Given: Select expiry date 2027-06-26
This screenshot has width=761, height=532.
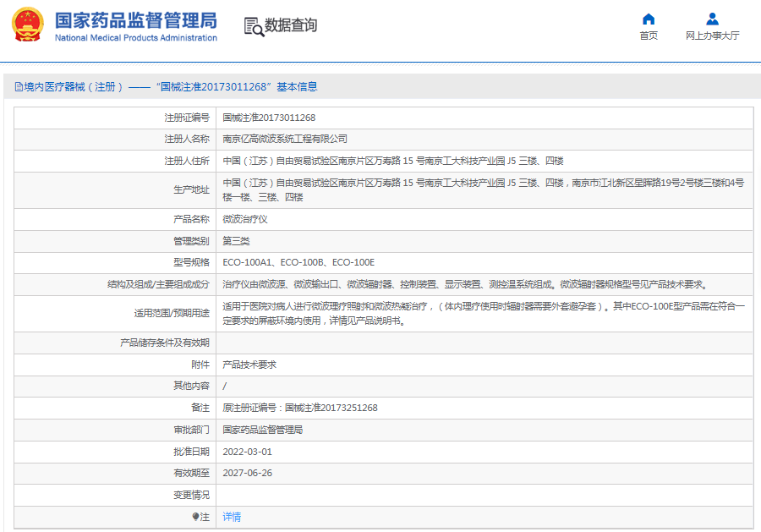Looking at the screenshot, I should pos(247,473).
